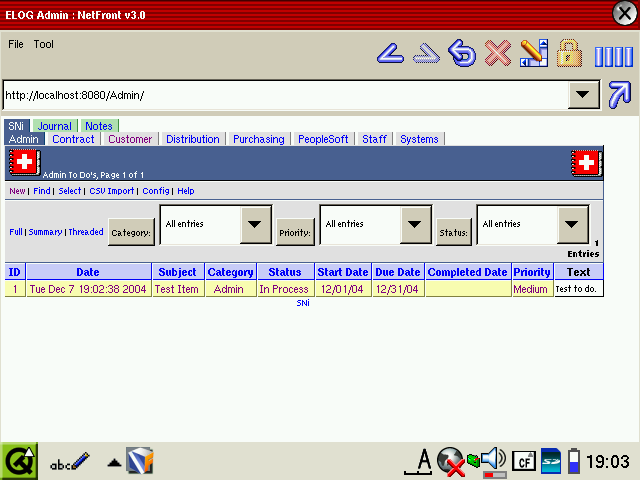Open the speaker volume control

click(x=493, y=460)
